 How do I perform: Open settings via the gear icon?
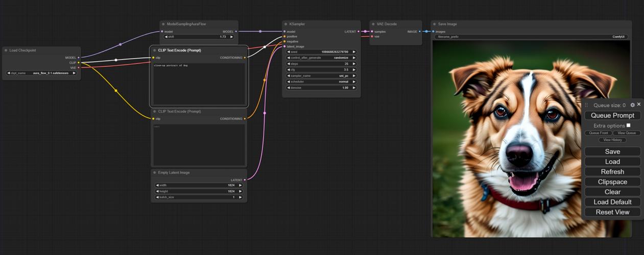632,105
